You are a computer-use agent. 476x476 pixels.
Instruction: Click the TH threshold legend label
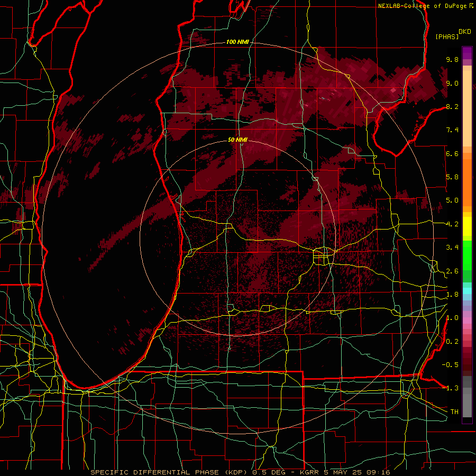pos(454,412)
